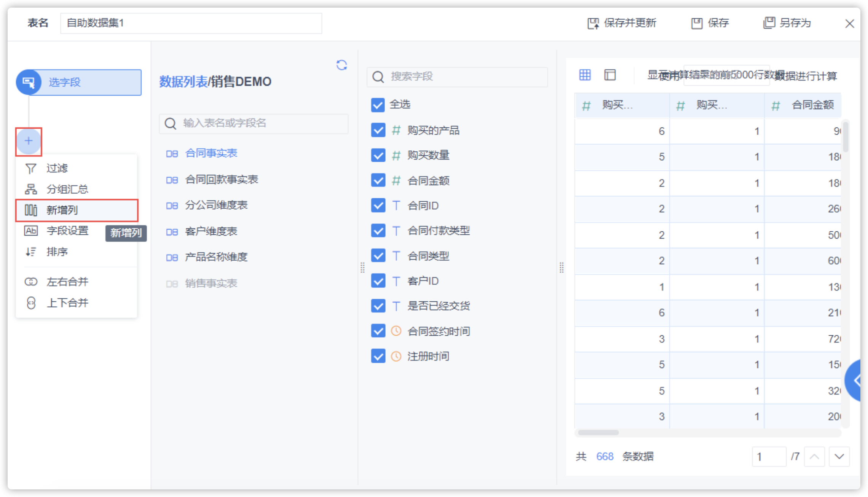
Task: Click the blue collapse arrow at right edge
Action: [x=857, y=380]
